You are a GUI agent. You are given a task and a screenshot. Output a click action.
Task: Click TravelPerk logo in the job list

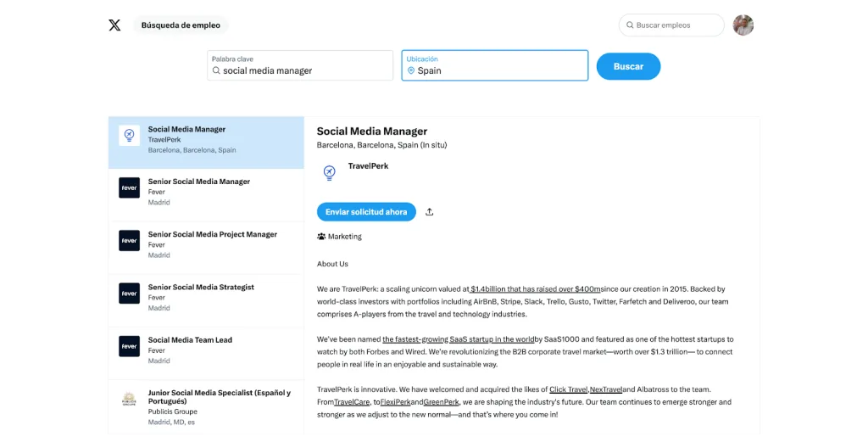pos(129,136)
